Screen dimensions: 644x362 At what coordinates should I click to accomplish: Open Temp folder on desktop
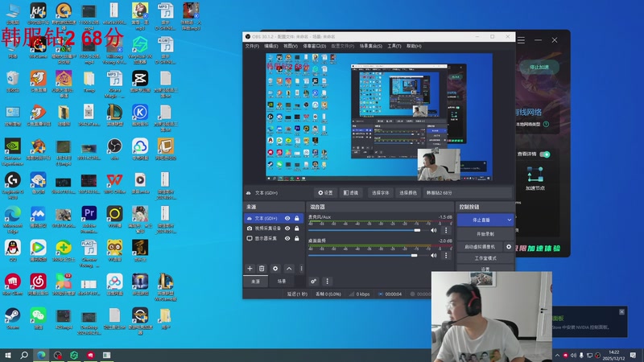pyautogui.click(x=89, y=81)
